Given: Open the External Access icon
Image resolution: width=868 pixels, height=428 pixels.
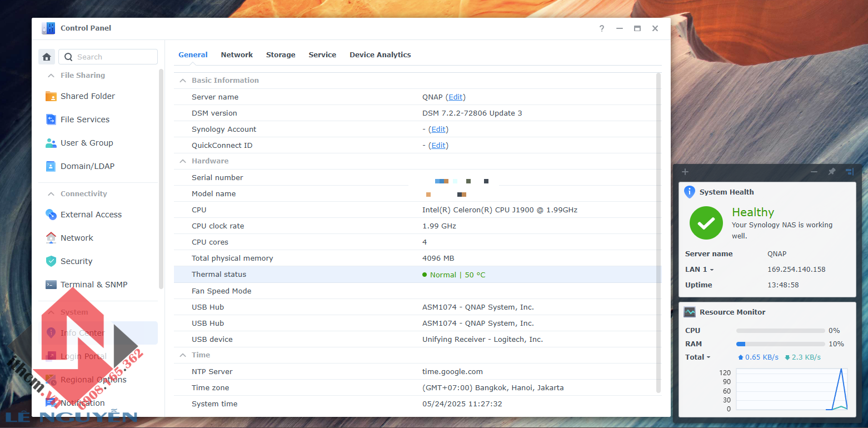Looking at the screenshot, I should [x=51, y=215].
